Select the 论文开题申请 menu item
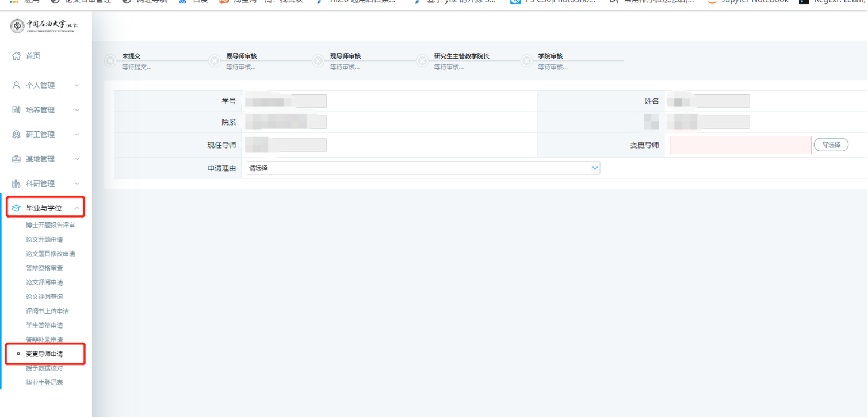This screenshot has height=418, width=868. coord(46,239)
